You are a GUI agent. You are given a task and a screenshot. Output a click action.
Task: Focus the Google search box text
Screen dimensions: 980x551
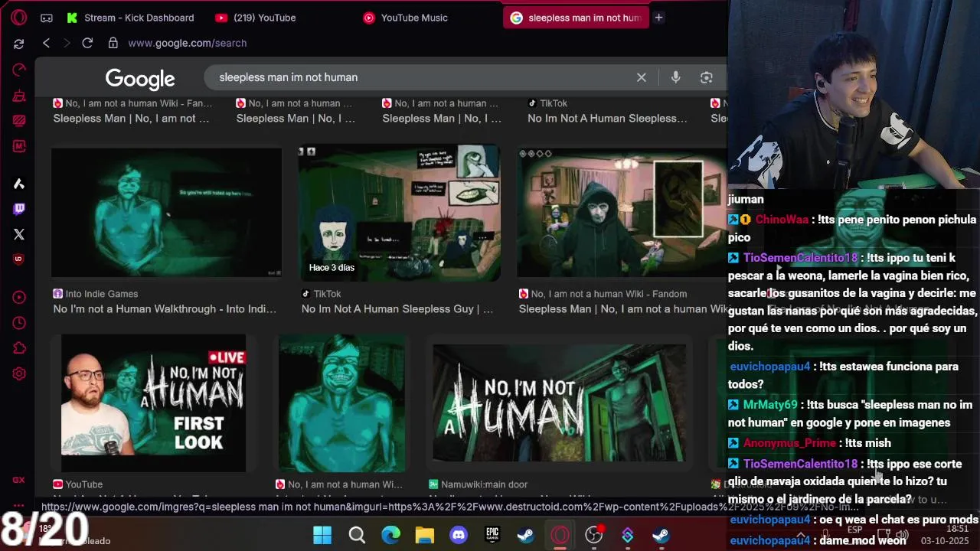click(288, 77)
